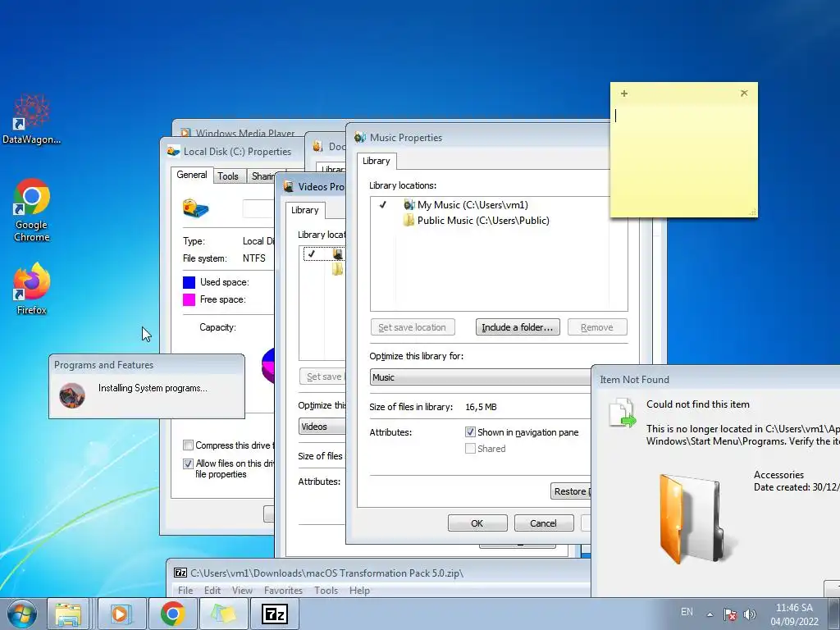
Task: Open Sticky Notes taskbar icon
Action: [x=223, y=614]
